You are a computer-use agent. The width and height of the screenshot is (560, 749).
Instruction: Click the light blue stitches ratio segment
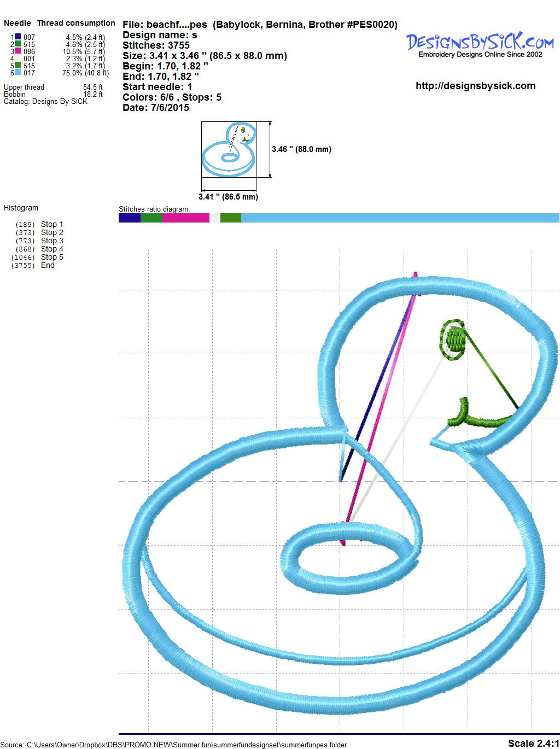pyautogui.click(x=399, y=218)
